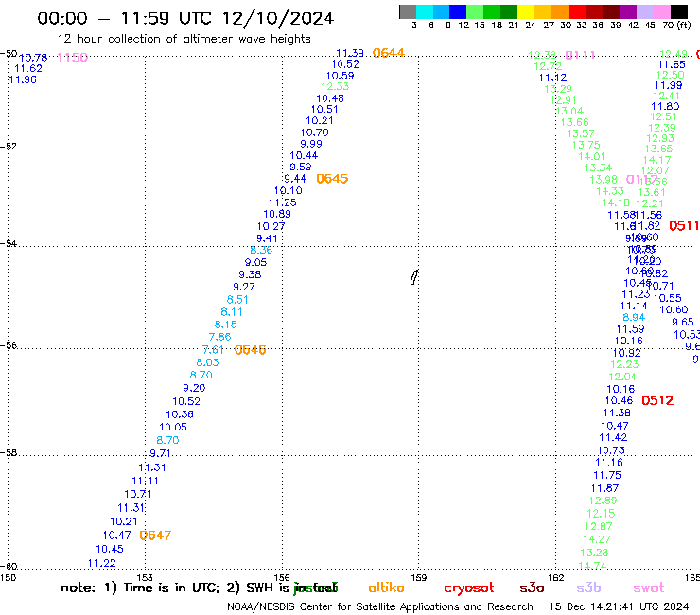Screen dimensions: 700x615
Task: Click the gray 0-3 ft legend swatch
Action: point(408,11)
